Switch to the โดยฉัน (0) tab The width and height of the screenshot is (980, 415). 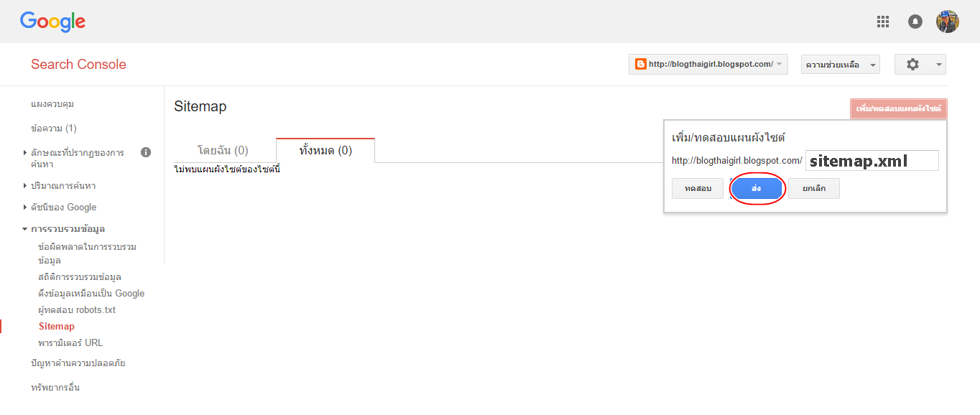point(223,150)
